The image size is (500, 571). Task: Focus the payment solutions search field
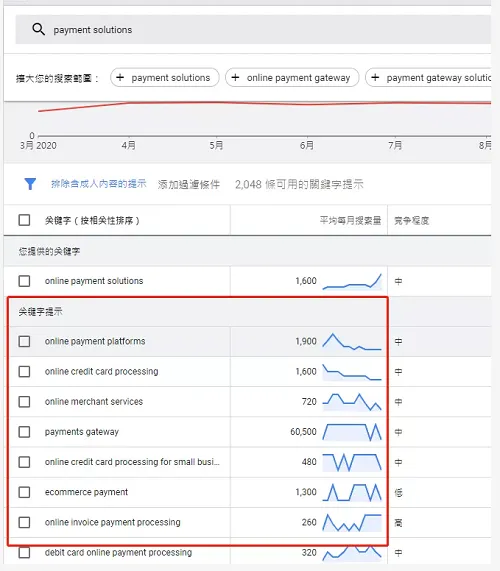253,29
